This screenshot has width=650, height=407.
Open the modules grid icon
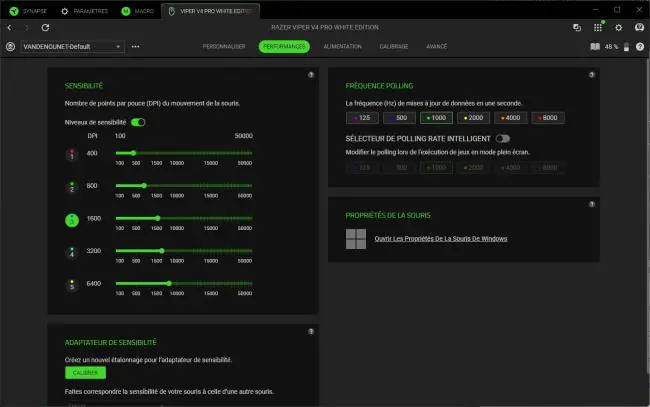598,27
